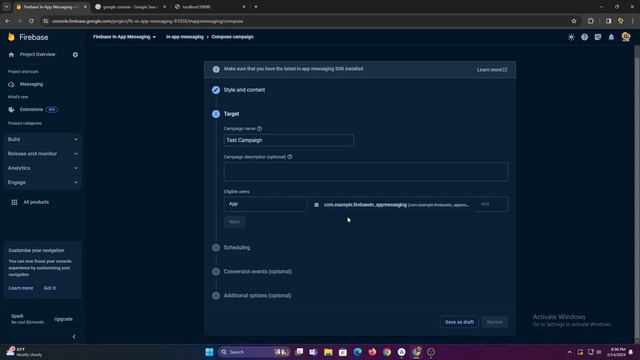Bookmark this page star icon
The width and height of the screenshot is (640, 360).
pyautogui.click(x=574, y=21)
